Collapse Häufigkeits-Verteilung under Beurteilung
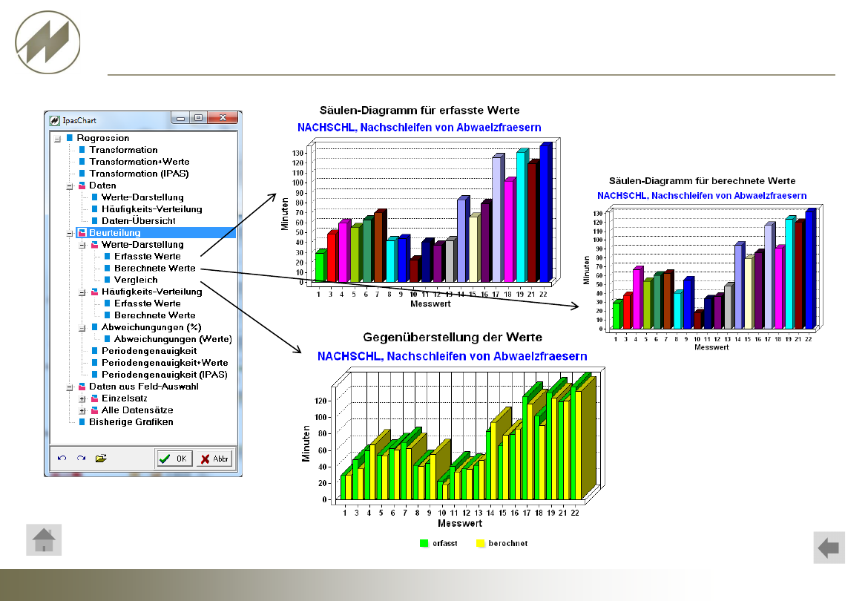 pos(82,293)
